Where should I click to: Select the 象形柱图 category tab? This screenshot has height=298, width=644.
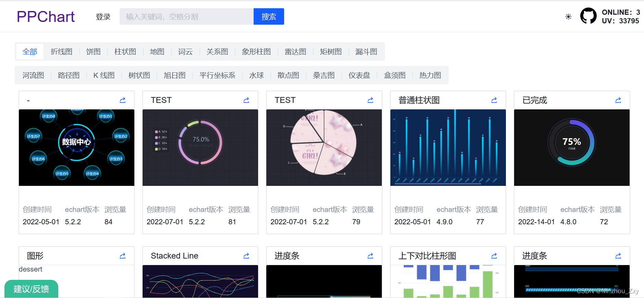[x=256, y=51]
